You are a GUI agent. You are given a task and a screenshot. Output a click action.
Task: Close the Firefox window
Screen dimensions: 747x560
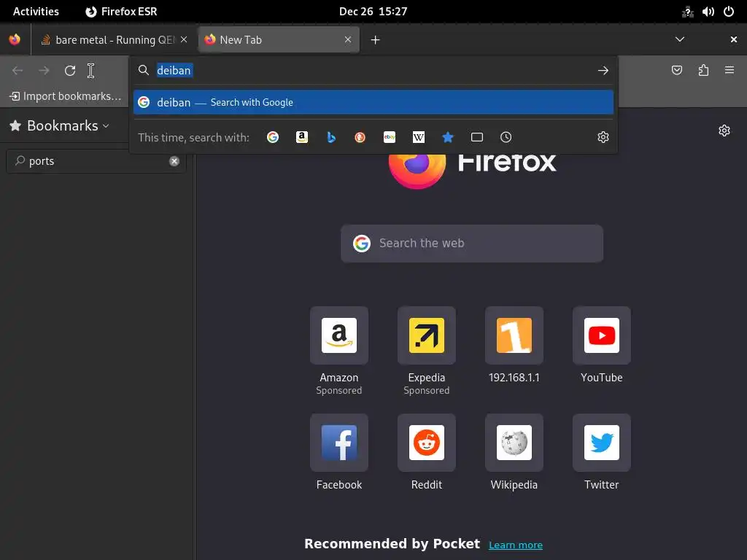pyautogui.click(x=734, y=39)
